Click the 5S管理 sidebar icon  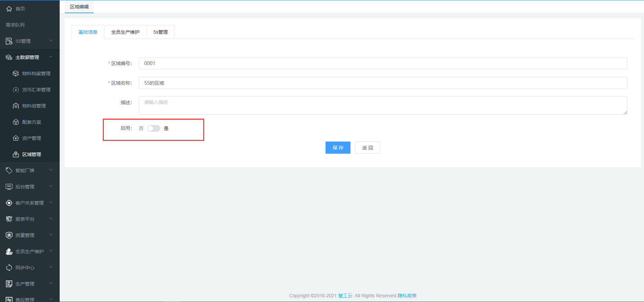9,41
